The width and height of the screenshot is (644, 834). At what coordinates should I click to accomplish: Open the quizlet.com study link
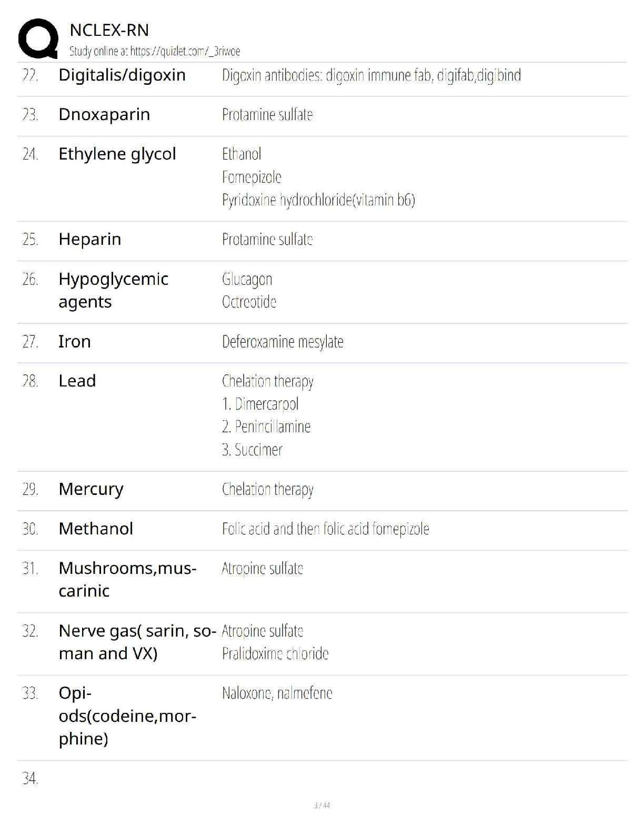coord(185,51)
